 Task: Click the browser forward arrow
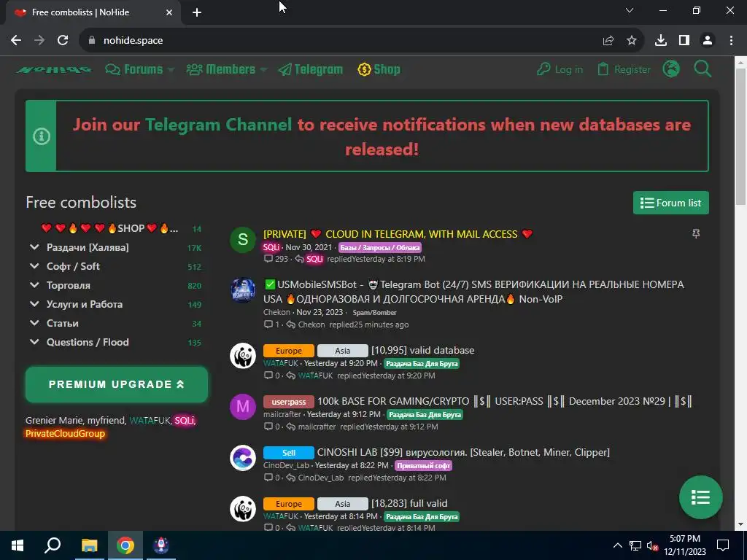click(x=39, y=41)
